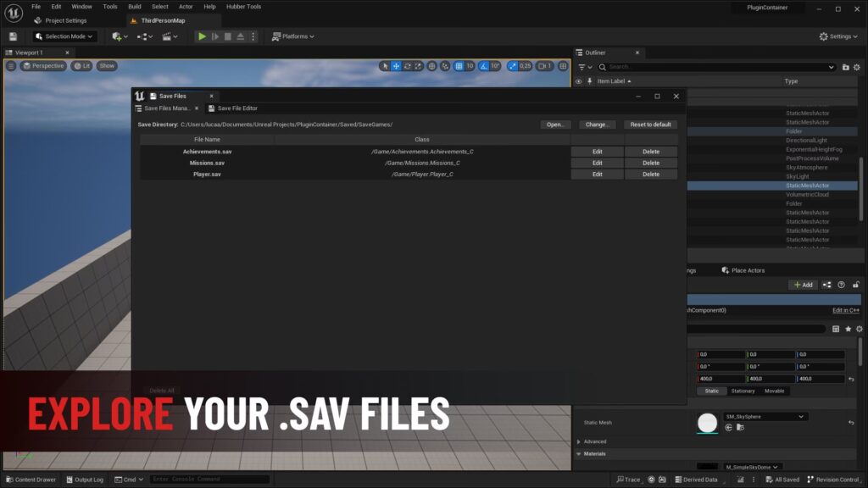
Task: Click the Save level floppy disk icon
Action: (13, 36)
